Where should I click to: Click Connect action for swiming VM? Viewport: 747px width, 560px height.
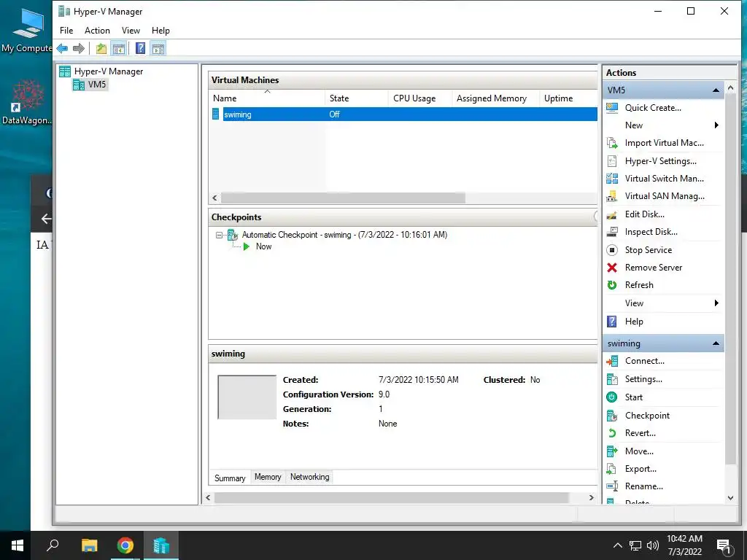645,361
